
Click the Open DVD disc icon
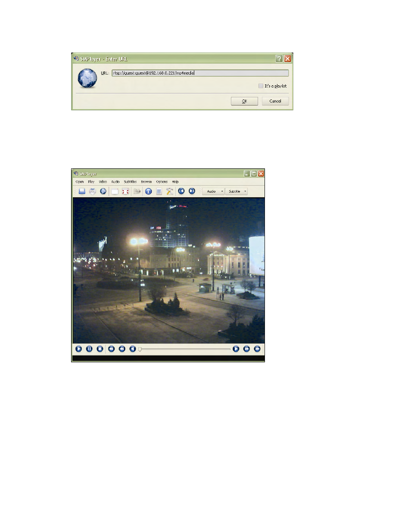pos(93,191)
